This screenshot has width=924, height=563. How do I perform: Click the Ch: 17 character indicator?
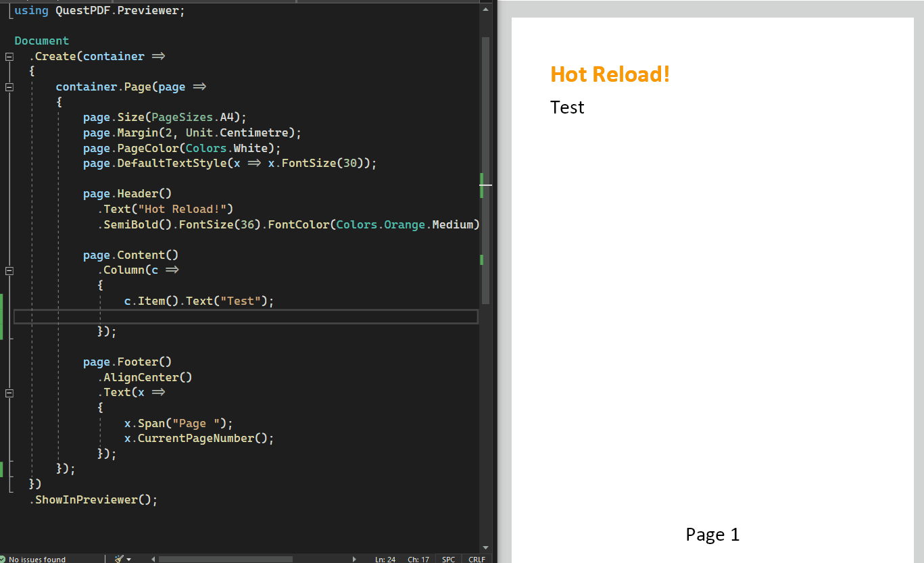coord(417,559)
